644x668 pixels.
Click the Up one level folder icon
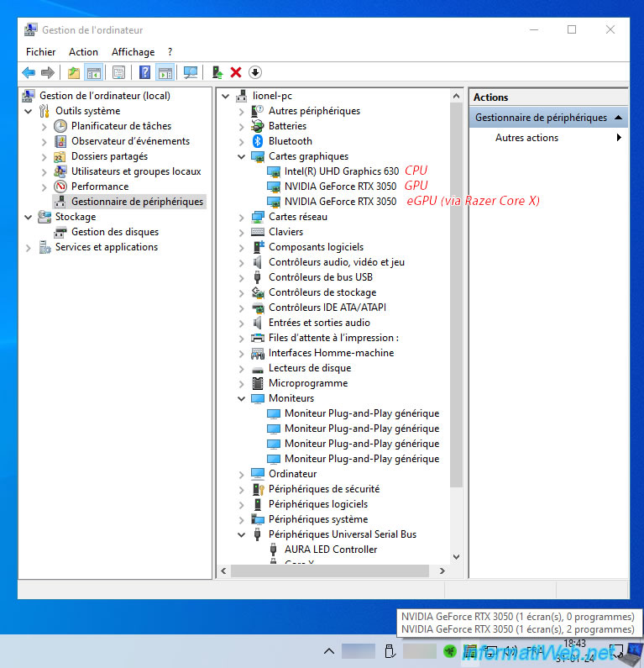pyautogui.click(x=74, y=72)
